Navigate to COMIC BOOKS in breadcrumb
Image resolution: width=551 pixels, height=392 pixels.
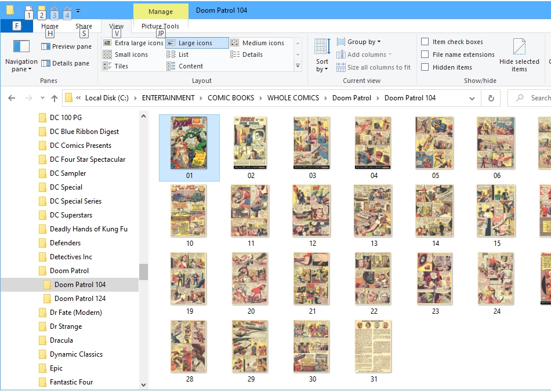[231, 98]
